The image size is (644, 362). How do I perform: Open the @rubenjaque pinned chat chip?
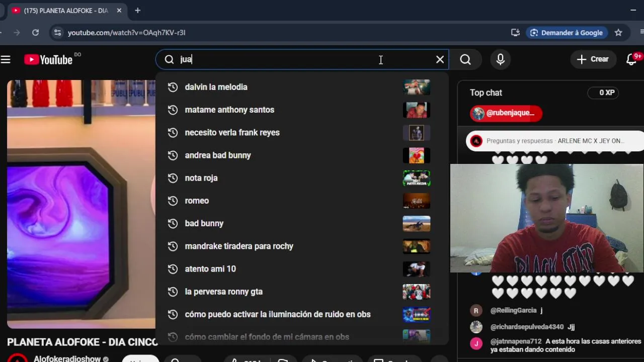click(506, 113)
